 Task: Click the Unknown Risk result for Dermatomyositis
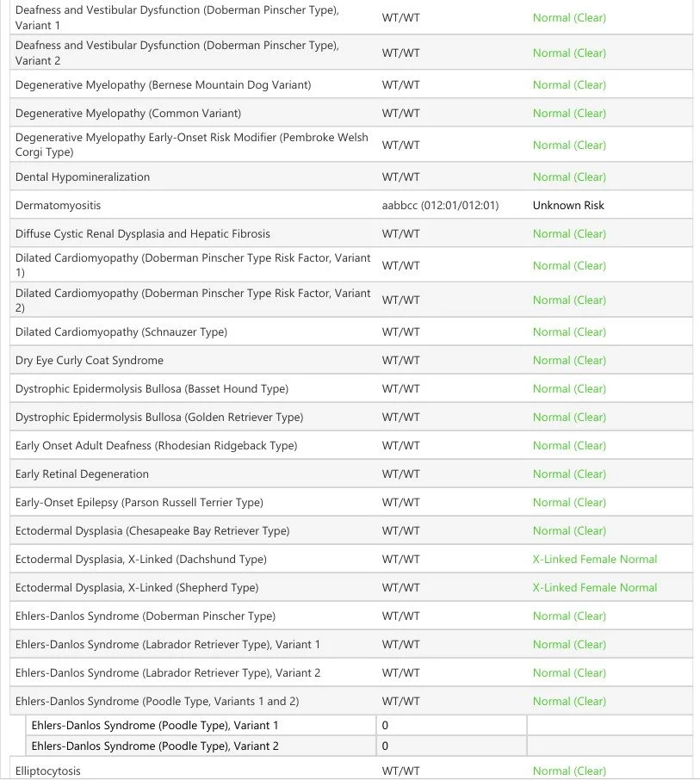[568, 206]
